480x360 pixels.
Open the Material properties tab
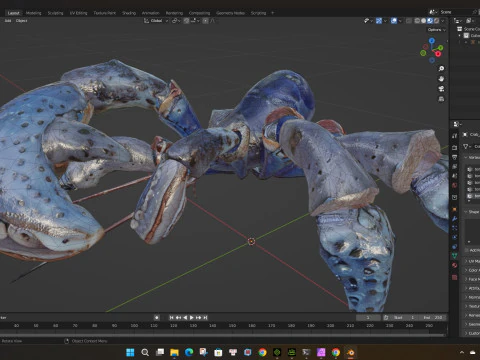click(x=455, y=266)
